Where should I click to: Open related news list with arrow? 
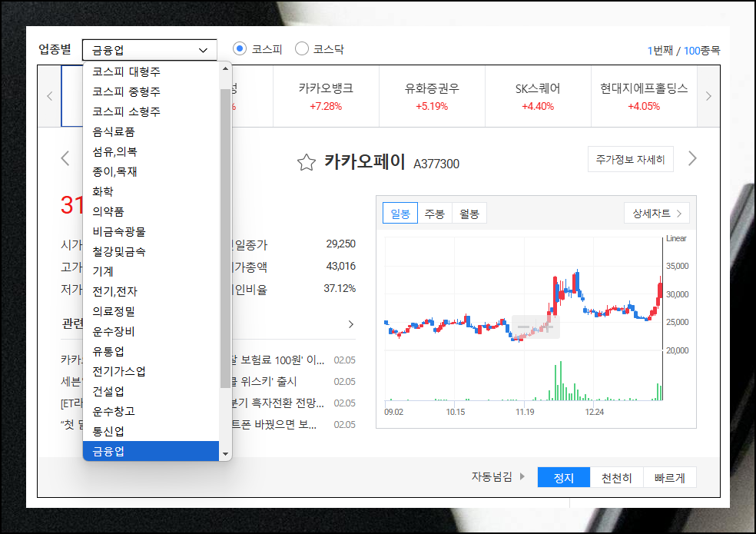(351, 324)
